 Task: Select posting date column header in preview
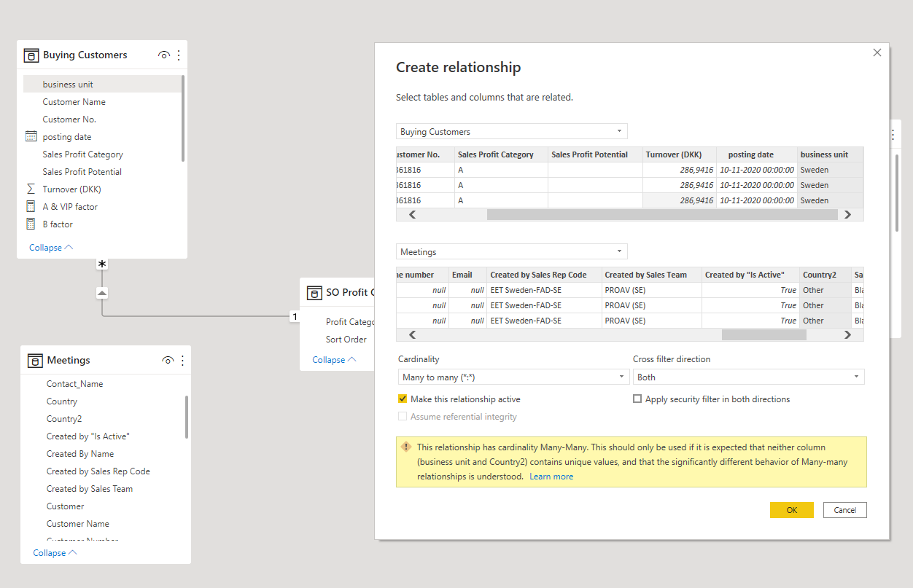click(x=756, y=154)
